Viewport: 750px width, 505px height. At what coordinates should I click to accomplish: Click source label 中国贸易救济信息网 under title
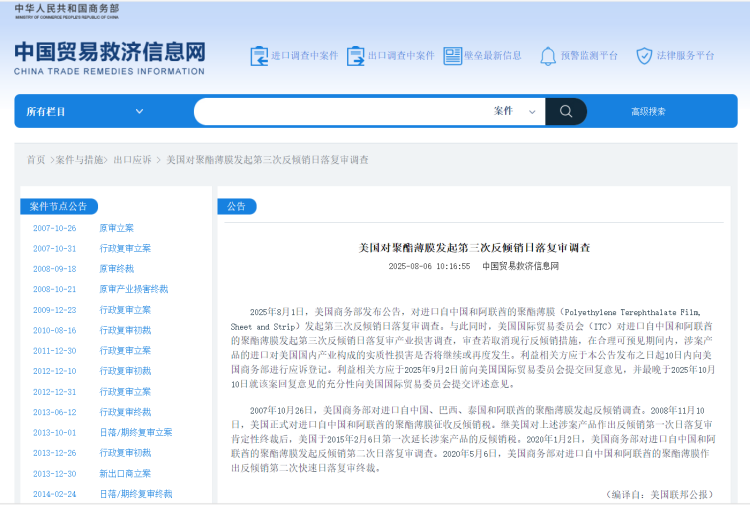[x=520, y=266]
